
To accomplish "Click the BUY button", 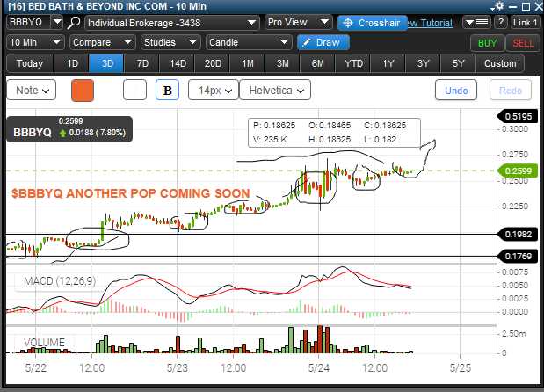I will point(488,43).
